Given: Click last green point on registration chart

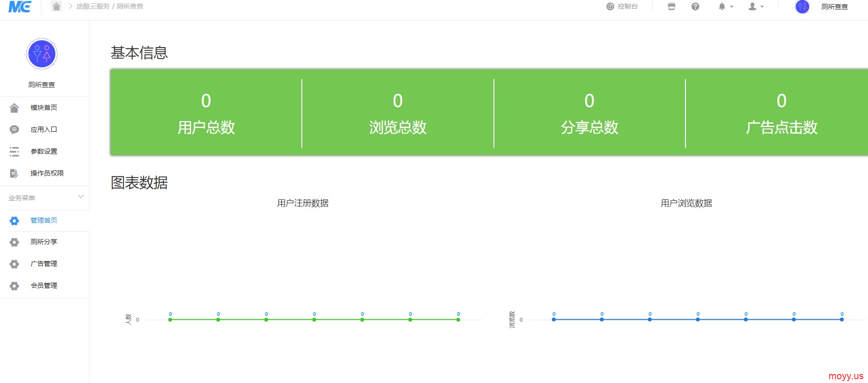Looking at the screenshot, I should [x=458, y=320].
